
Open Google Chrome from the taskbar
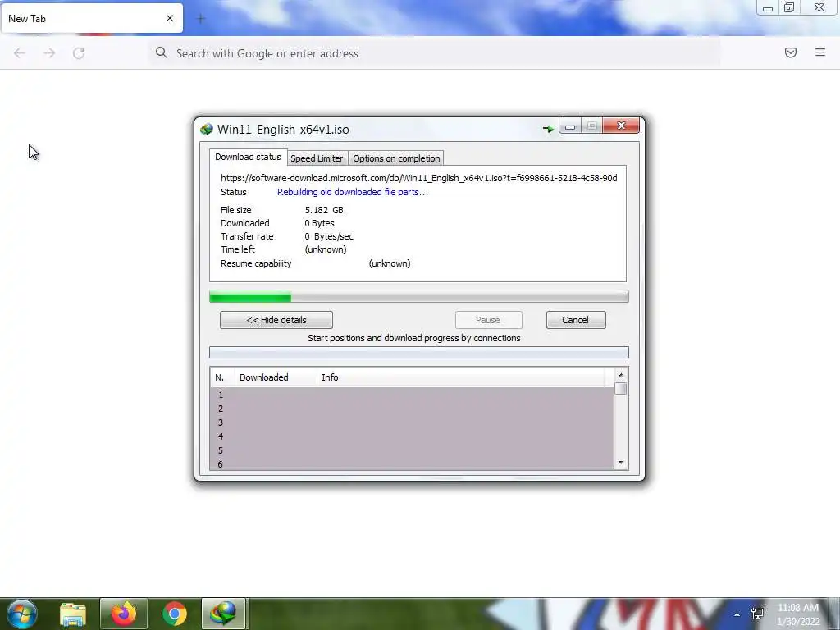click(175, 614)
